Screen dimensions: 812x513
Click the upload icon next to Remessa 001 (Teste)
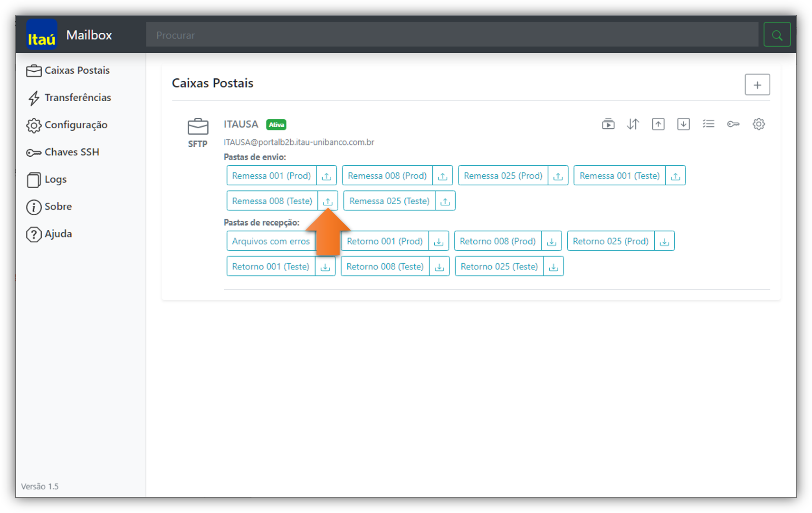coord(675,176)
